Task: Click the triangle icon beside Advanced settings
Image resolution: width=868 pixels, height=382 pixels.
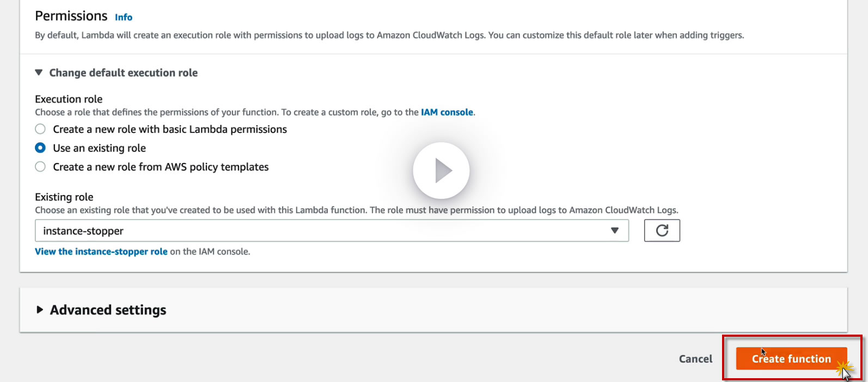Action: 40,310
